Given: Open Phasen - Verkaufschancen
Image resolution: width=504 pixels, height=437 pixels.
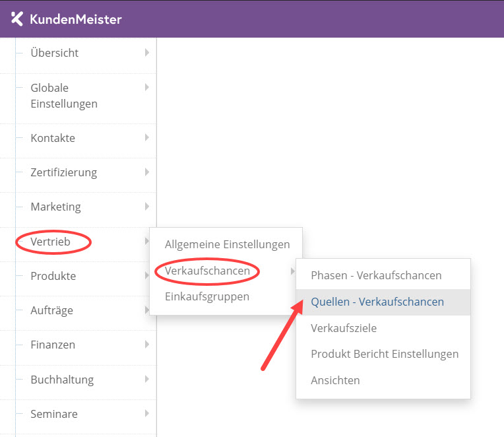Looking at the screenshot, I should click(376, 275).
